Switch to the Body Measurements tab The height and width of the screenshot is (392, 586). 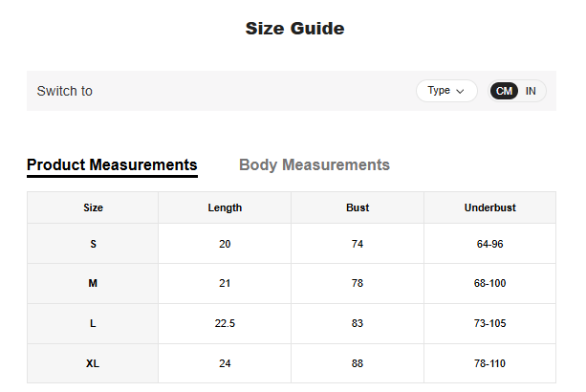coord(314,164)
